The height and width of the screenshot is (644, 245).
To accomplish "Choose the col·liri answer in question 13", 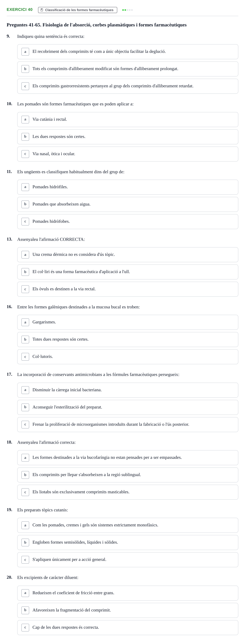I will point(128,272).
